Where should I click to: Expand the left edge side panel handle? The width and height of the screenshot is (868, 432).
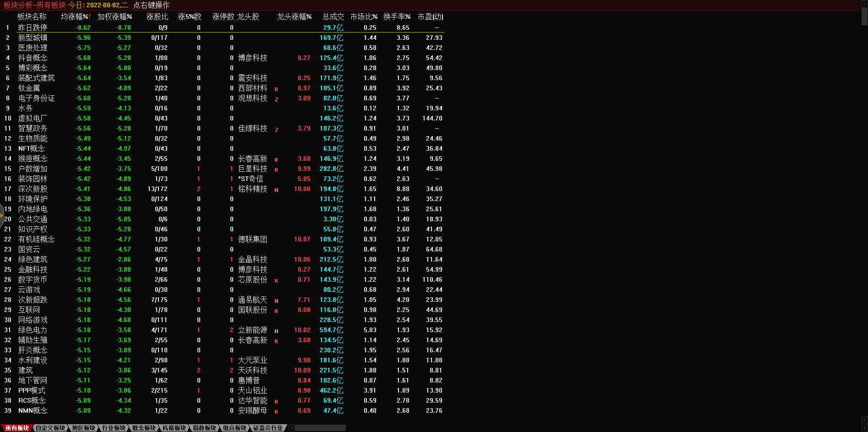click(x=2, y=214)
